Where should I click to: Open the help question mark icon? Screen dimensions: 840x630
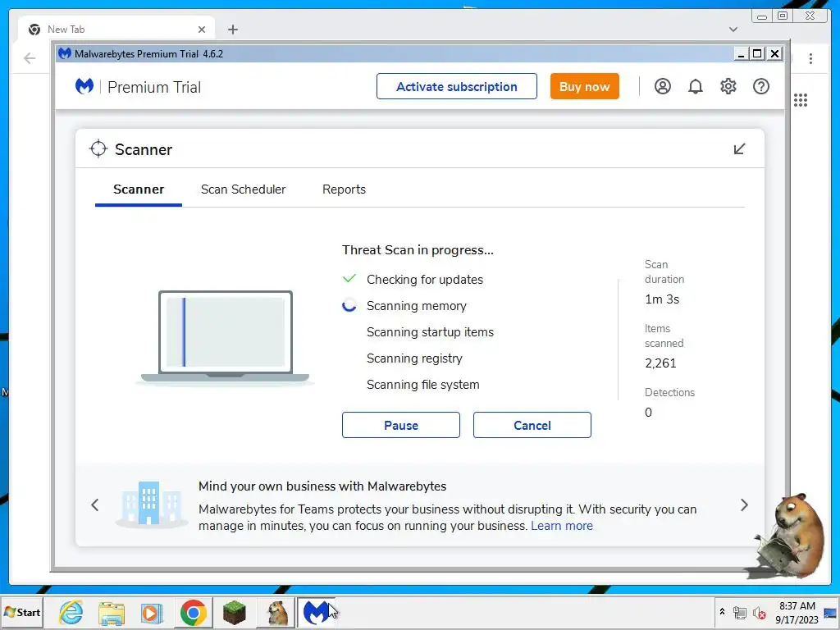pyautogui.click(x=760, y=86)
